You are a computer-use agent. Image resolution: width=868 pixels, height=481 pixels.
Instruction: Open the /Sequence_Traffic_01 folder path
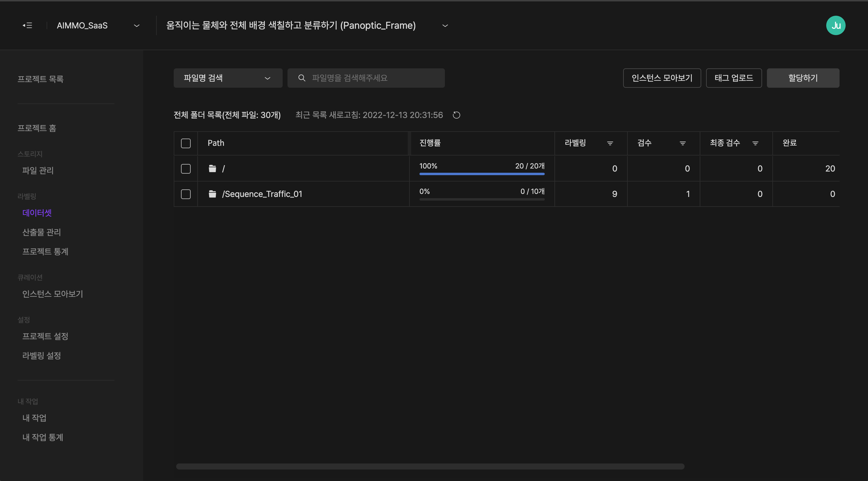[x=262, y=194]
